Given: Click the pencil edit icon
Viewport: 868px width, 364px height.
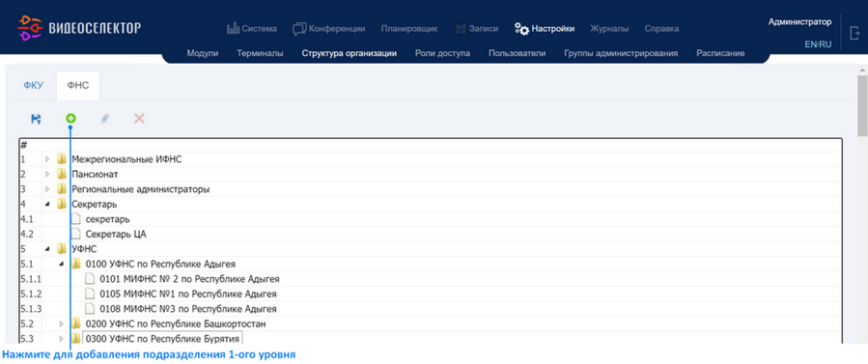Looking at the screenshot, I should tap(105, 119).
